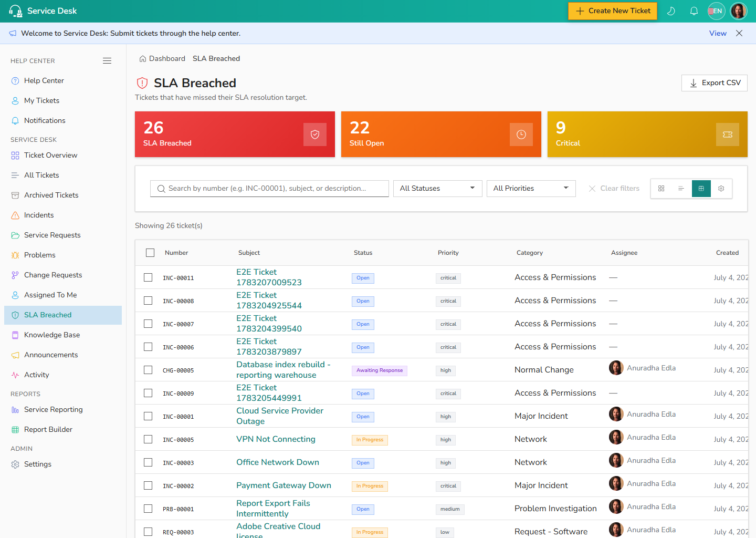This screenshot has height=538, width=756.
Task: Check the box for INC-00011
Action: (148, 277)
